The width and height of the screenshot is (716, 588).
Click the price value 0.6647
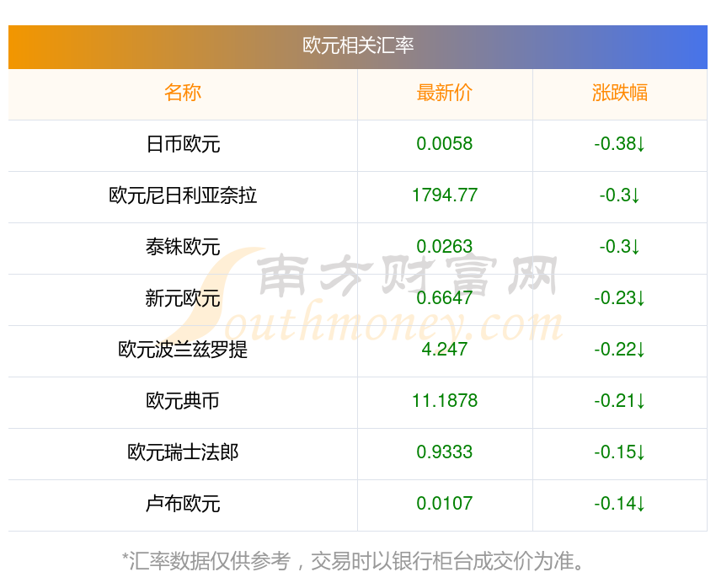pos(444,298)
